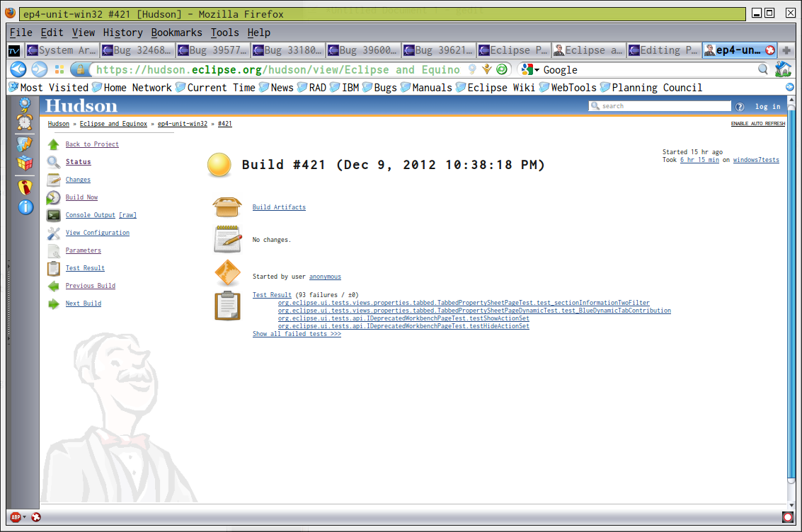Screen dimensions: 802x532
Task: Click the yellow shield icon in left strip
Action: [x=25, y=187]
